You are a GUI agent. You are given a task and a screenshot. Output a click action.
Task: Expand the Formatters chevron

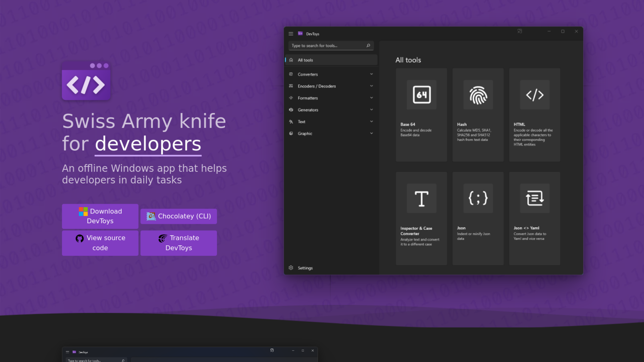[371, 98]
